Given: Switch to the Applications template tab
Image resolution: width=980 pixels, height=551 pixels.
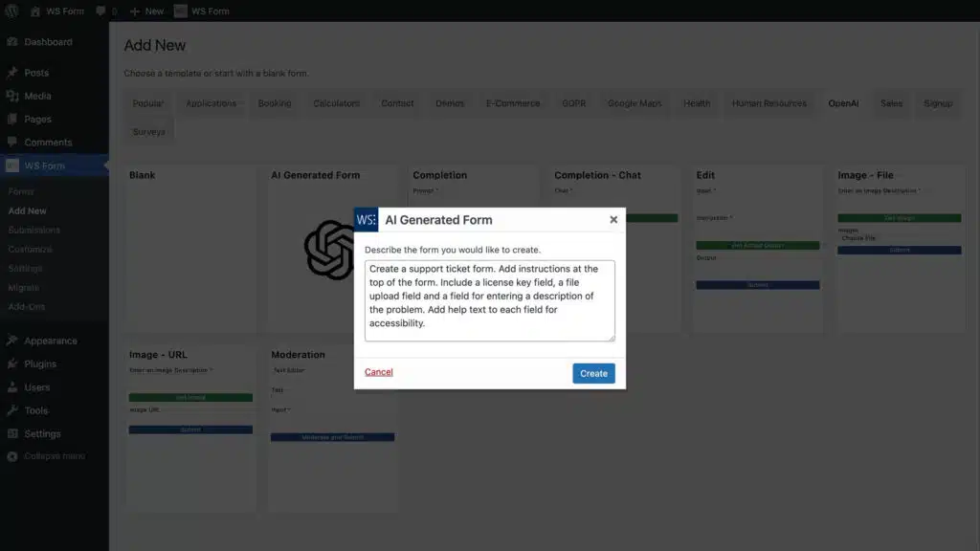Looking at the screenshot, I should pyautogui.click(x=212, y=103).
